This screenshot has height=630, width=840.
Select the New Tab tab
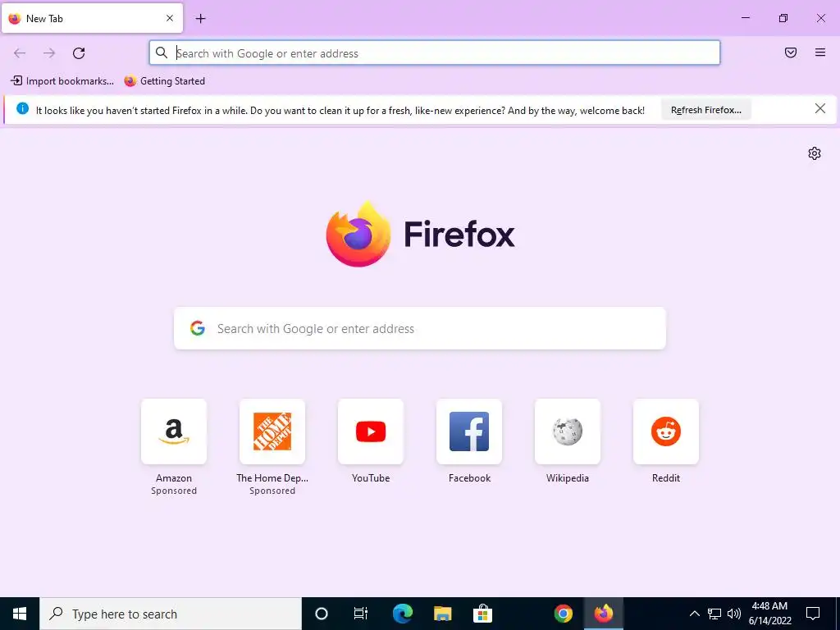pos(92,18)
